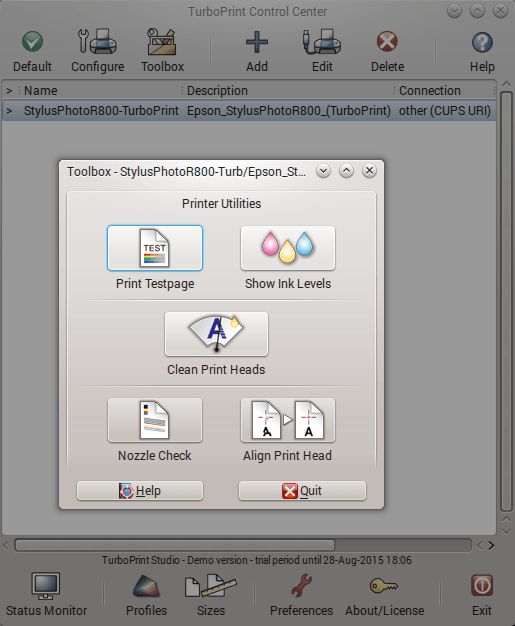515x626 pixels.
Task: Add a new printer
Action: click(257, 52)
